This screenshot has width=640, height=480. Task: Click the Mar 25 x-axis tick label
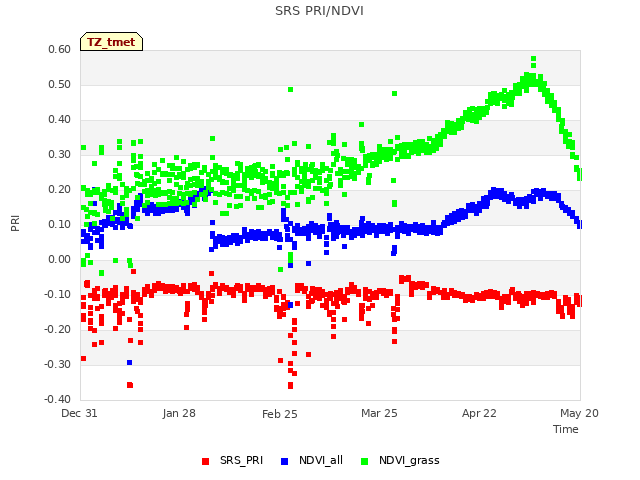click(379, 413)
